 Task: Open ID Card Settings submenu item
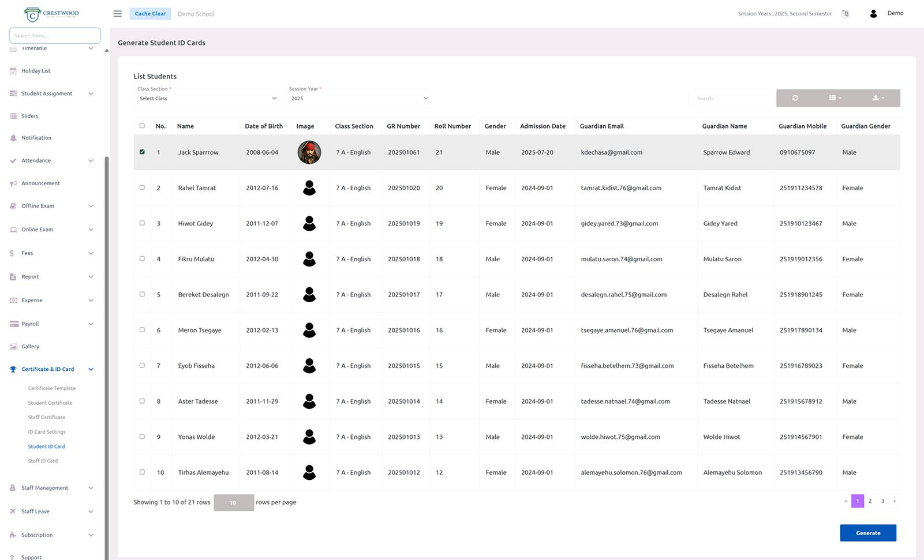click(47, 432)
